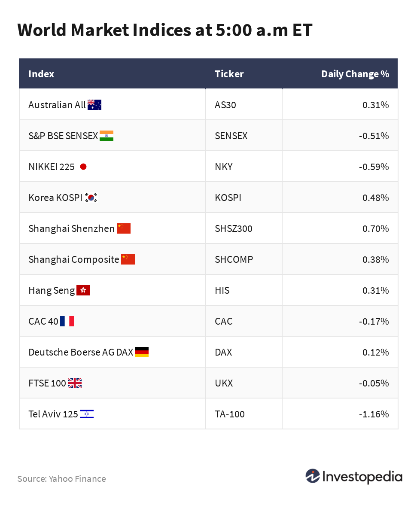
Task: Click the World Market Indices title
Action: tap(165, 30)
